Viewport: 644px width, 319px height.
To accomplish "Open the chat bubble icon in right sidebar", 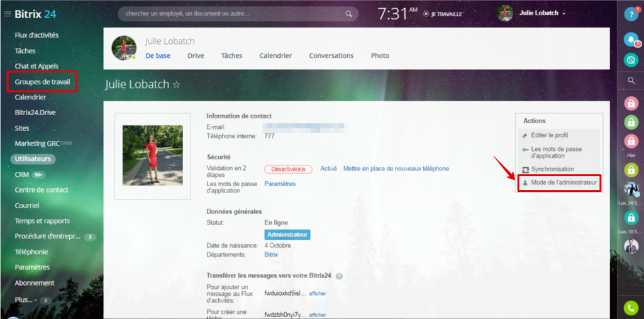I will (631, 60).
